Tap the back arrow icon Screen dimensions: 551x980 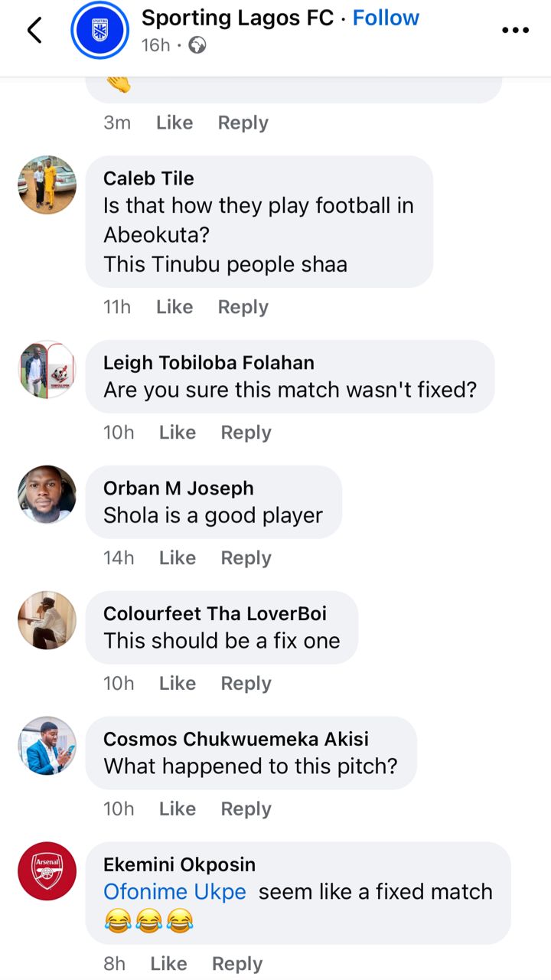pos(34,31)
